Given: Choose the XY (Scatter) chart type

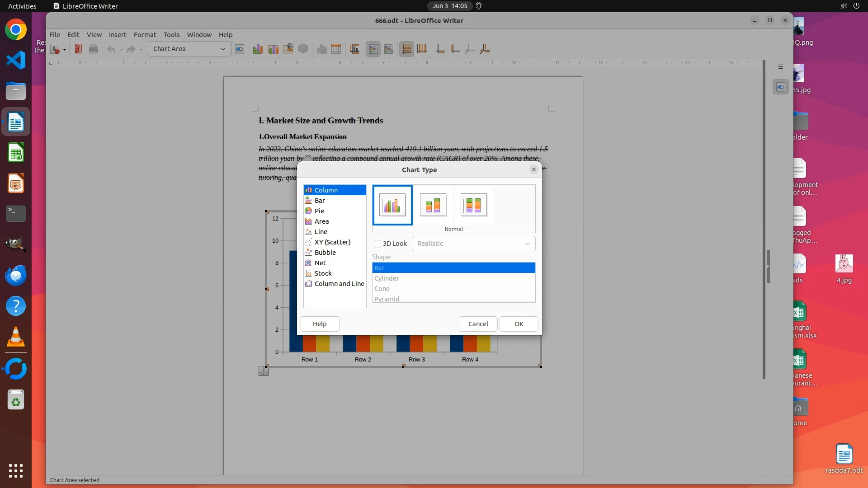Looking at the screenshot, I should click(332, 242).
